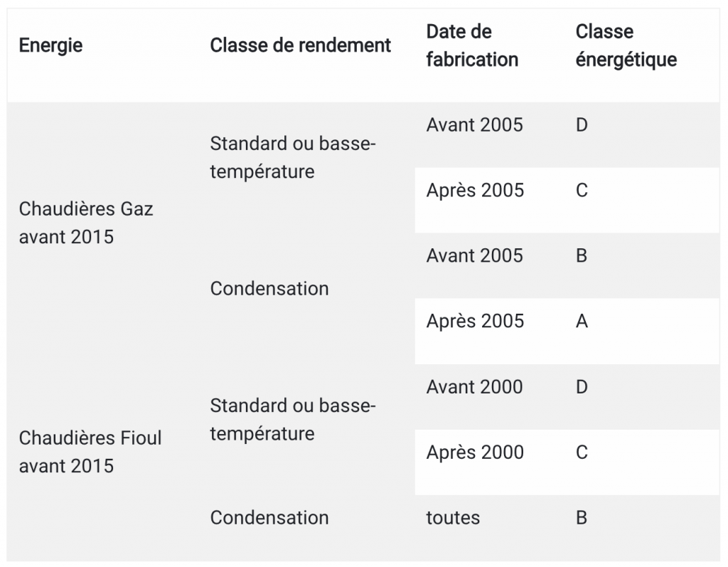Select the Condensation cell for Gaz boilers
Image resolution: width=728 pixels, height=567 pixels.
click(x=269, y=289)
